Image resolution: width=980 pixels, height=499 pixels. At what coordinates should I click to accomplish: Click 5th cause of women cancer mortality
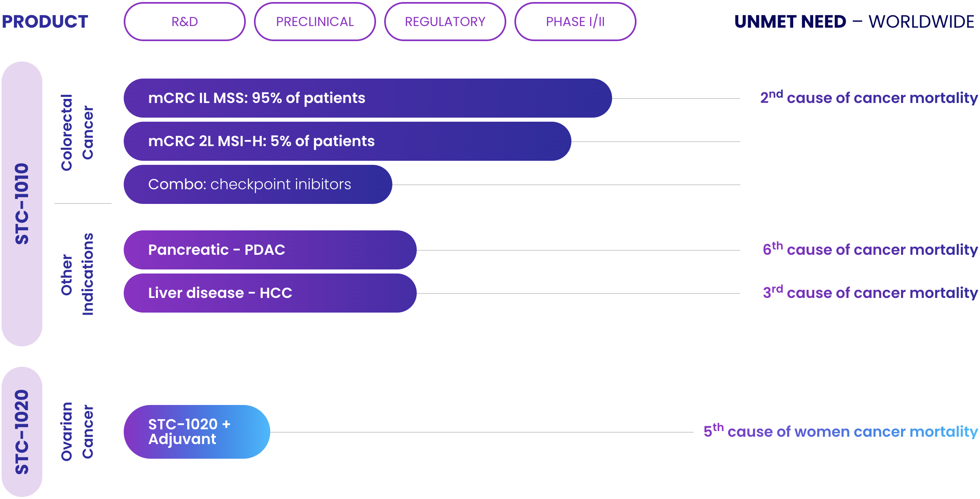point(840,431)
